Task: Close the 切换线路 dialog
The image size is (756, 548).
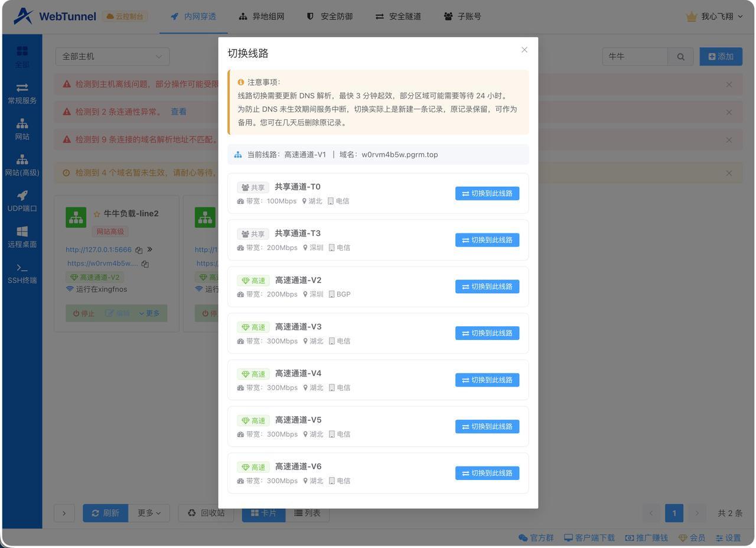Action: tap(524, 50)
